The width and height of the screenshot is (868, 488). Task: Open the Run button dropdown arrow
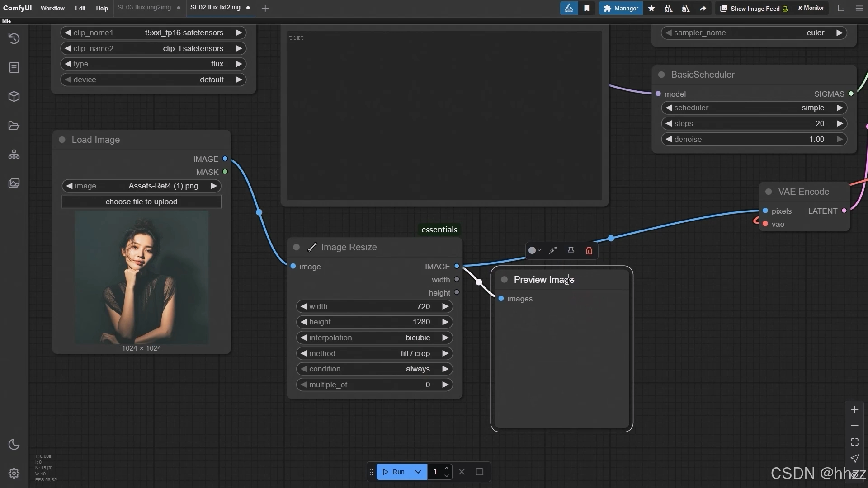[x=418, y=472]
